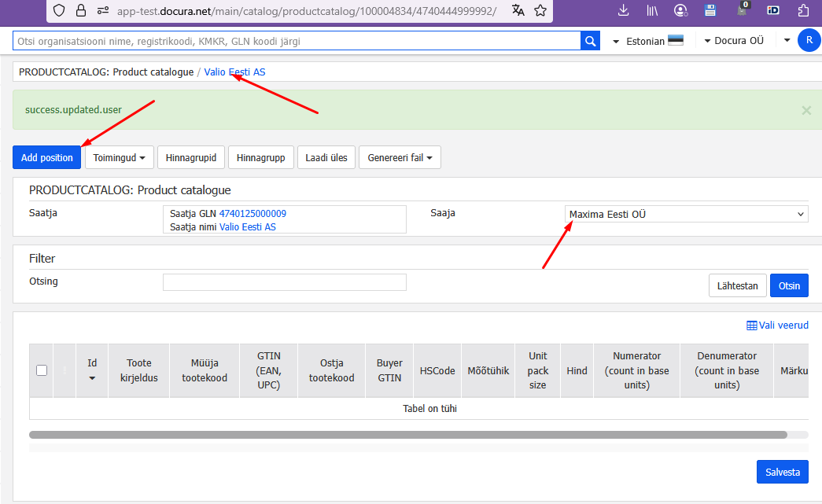This screenshot has width=822, height=504.
Task: Click the ID-card extension icon
Action: (x=772, y=10)
